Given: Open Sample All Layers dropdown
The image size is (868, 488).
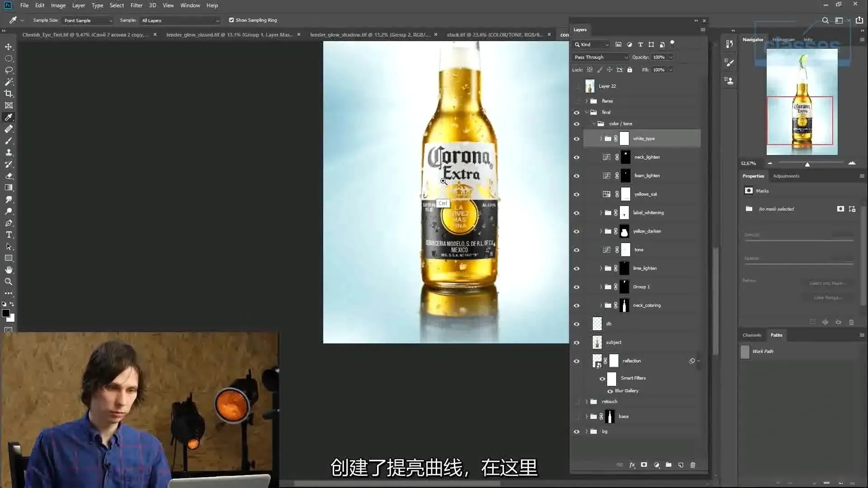Looking at the screenshot, I should point(180,20).
